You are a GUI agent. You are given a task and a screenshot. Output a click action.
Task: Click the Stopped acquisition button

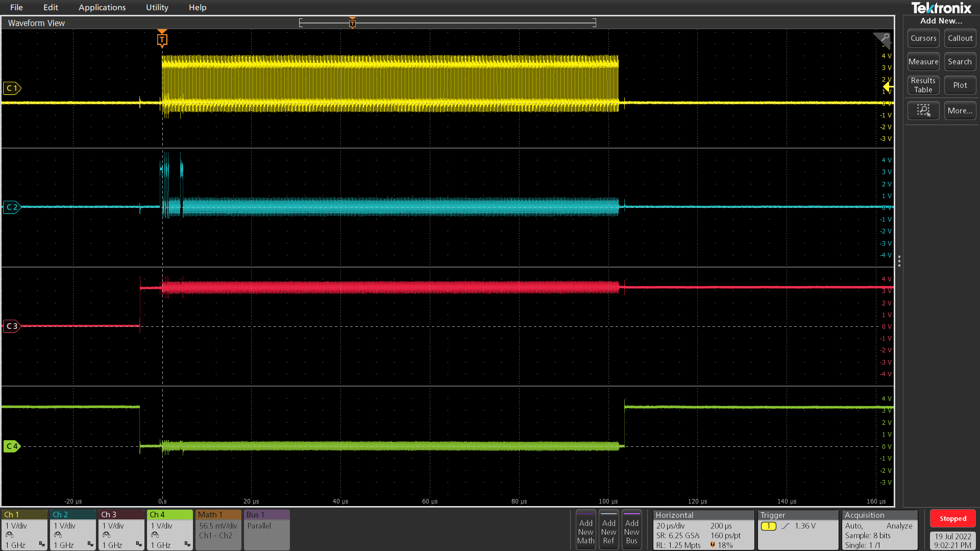952,518
